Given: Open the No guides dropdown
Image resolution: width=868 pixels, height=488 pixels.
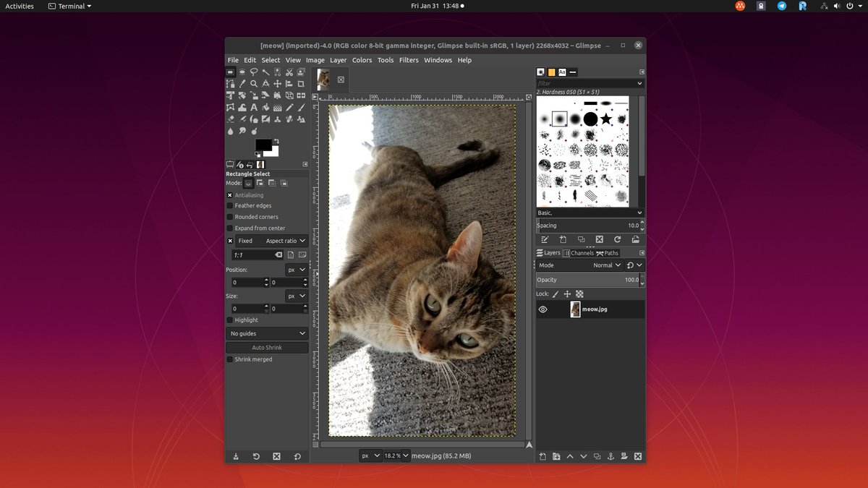Looking at the screenshot, I should point(267,333).
